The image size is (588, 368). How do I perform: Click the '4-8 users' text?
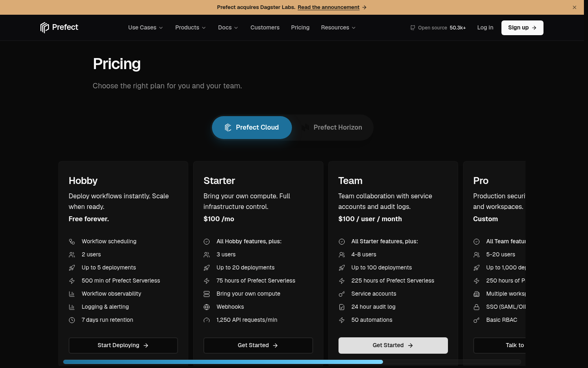(x=364, y=255)
